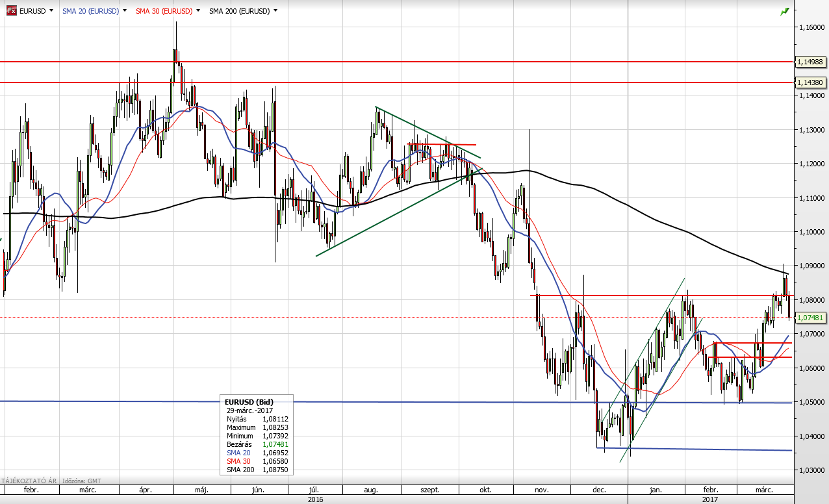Click the red Fx instrument icon
This screenshot has height=504, width=829.
pyautogui.click(x=12, y=11)
